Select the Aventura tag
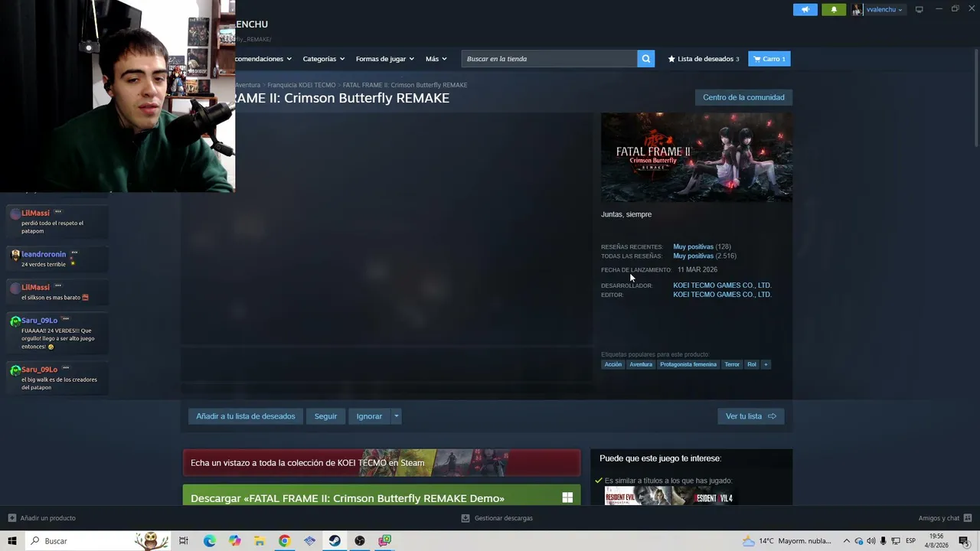The width and height of the screenshot is (980, 551). point(641,364)
